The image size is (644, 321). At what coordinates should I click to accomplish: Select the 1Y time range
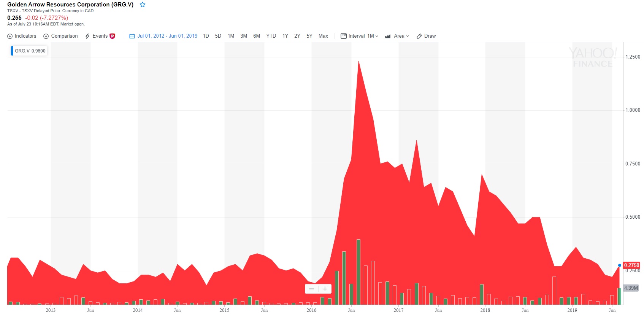click(x=285, y=36)
